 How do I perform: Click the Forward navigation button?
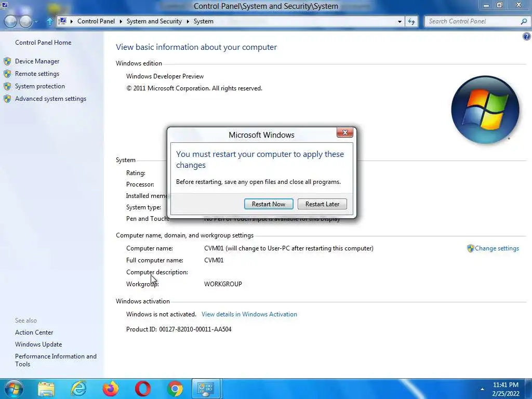pos(26,21)
